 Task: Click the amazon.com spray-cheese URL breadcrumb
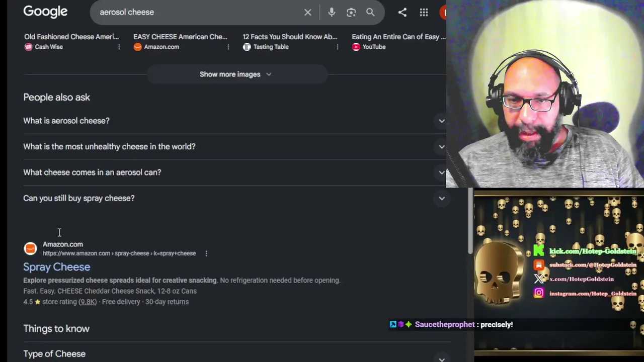pos(119,253)
